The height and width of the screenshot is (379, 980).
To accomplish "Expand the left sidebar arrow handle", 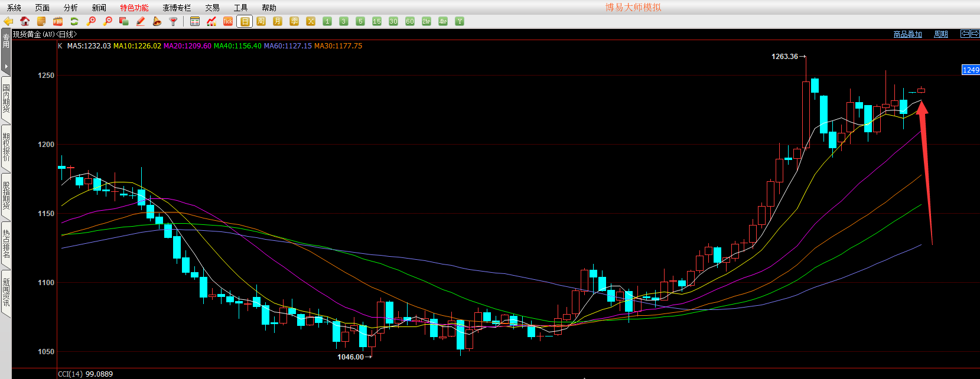I will pyautogui.click(x=6, y=66).
